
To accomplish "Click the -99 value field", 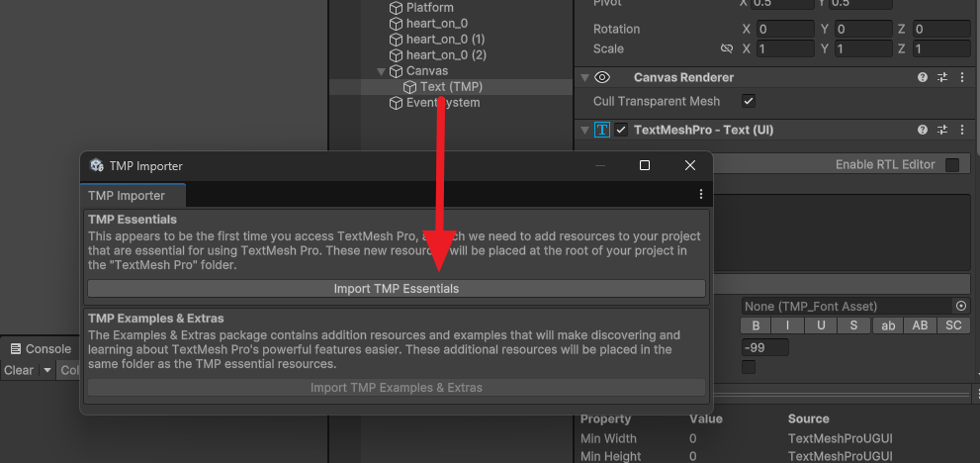I will pos(764,347).
